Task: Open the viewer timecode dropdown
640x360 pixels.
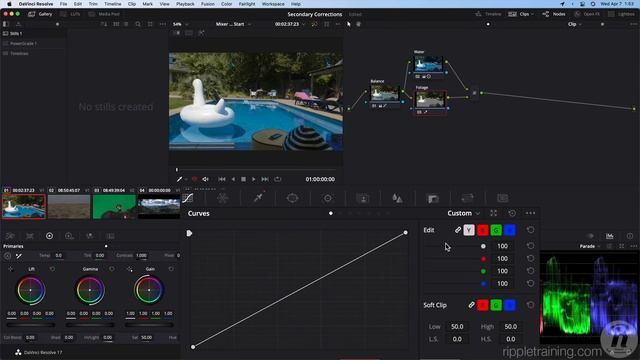Action: pos(290,24)
